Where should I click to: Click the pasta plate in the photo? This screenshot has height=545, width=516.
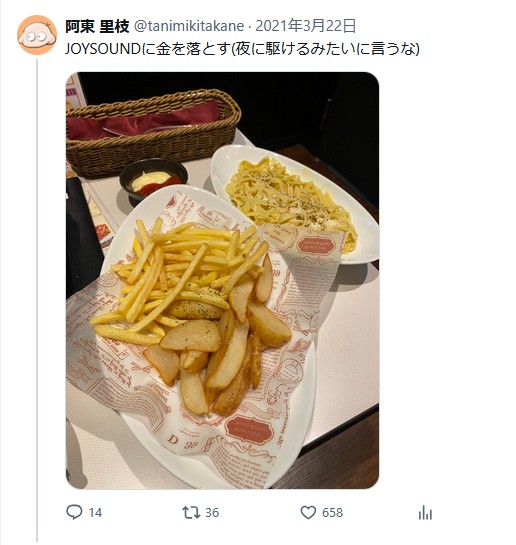295,203
